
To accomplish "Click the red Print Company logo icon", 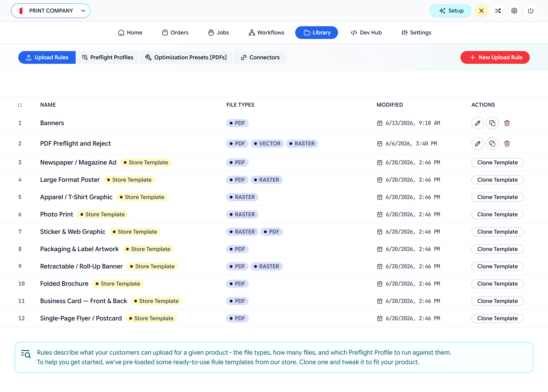I will (x=21, y=11).
